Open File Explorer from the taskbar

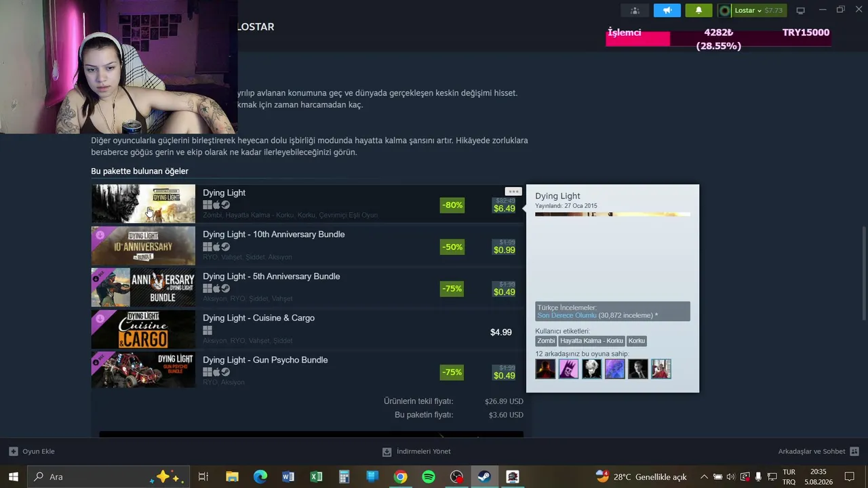pos(232,476)
